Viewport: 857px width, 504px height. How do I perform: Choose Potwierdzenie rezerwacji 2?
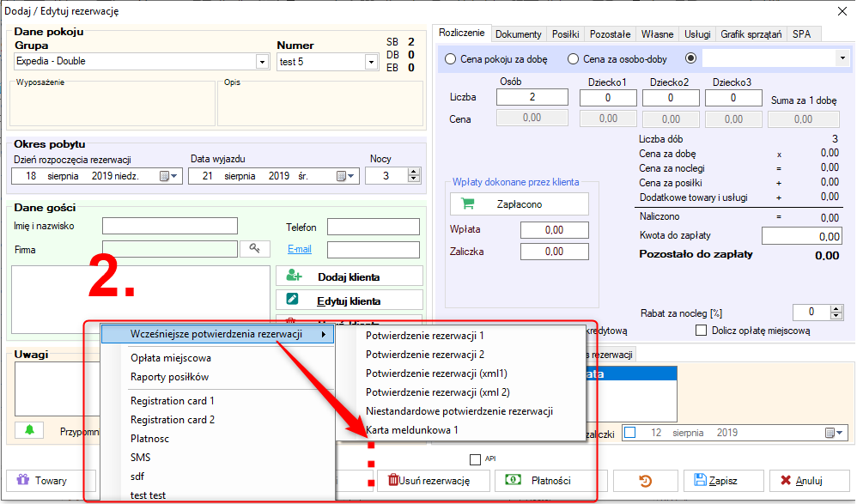[x=460, y=355]
